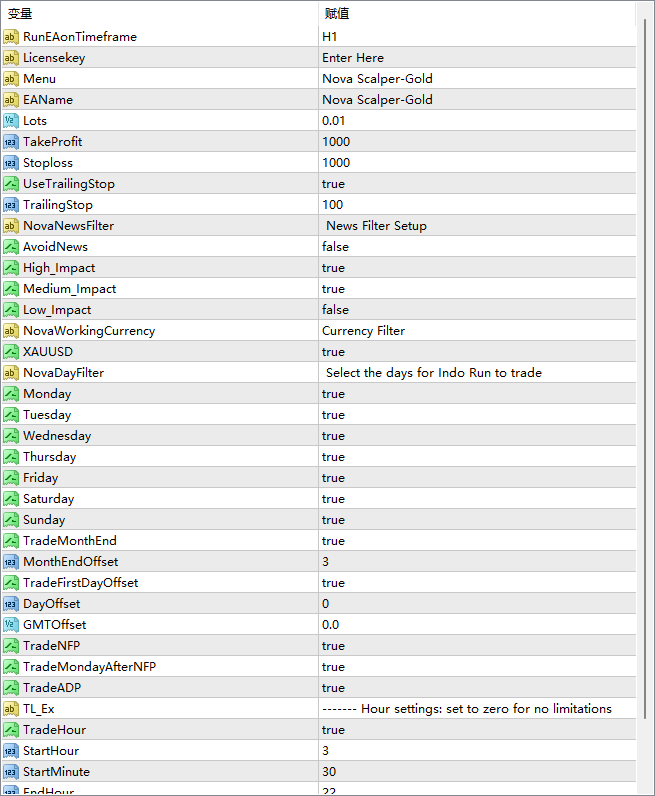
Task: Click the string icon beside NovaDayFilter
Action: tap(11, 373)
